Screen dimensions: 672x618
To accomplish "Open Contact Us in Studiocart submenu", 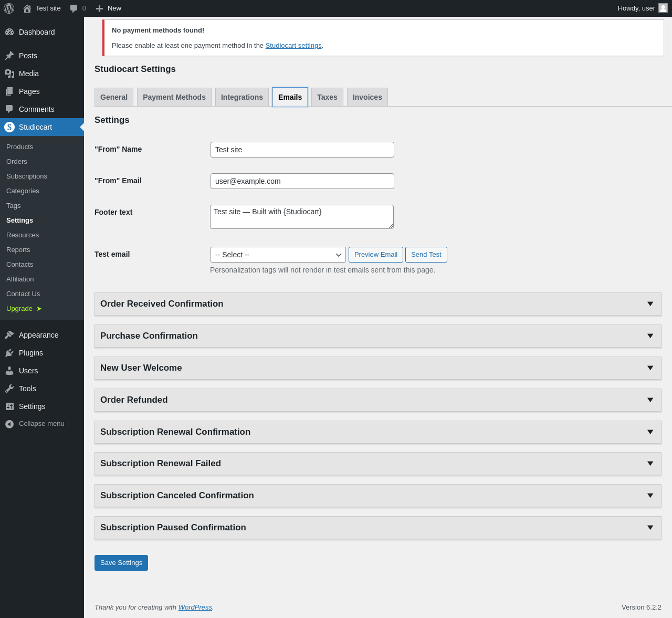I will 23,294.
